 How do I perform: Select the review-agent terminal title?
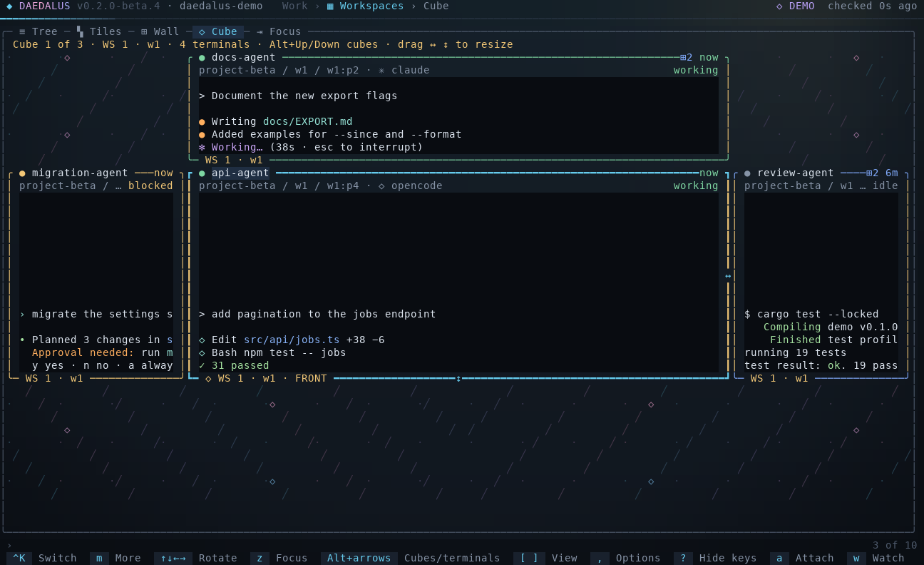tap(796, 173)
